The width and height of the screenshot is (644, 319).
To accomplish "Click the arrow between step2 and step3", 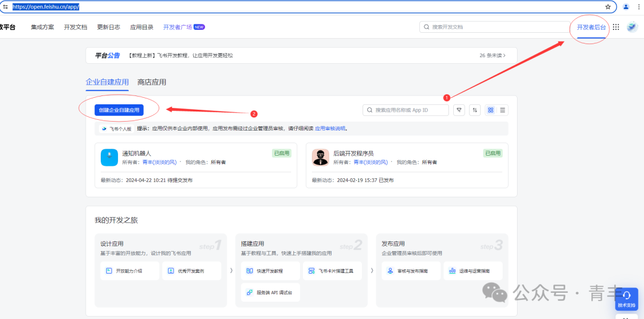I will click(371, 271).
